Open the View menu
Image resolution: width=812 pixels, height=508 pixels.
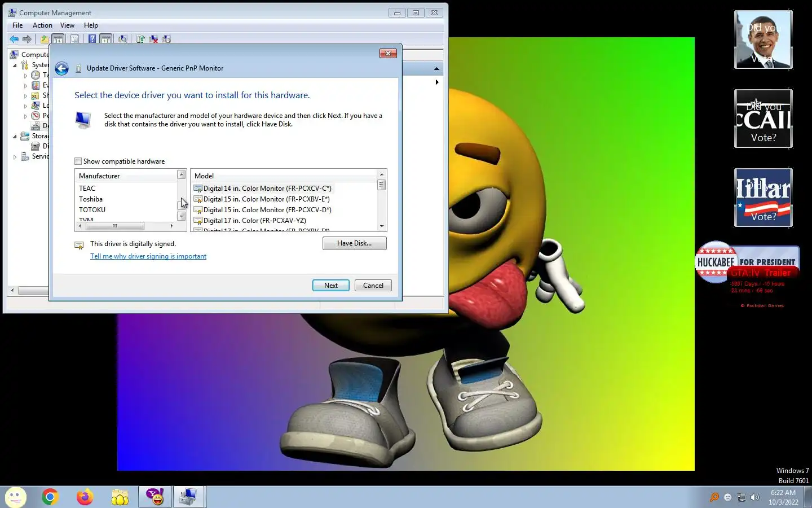pos(67,25)
